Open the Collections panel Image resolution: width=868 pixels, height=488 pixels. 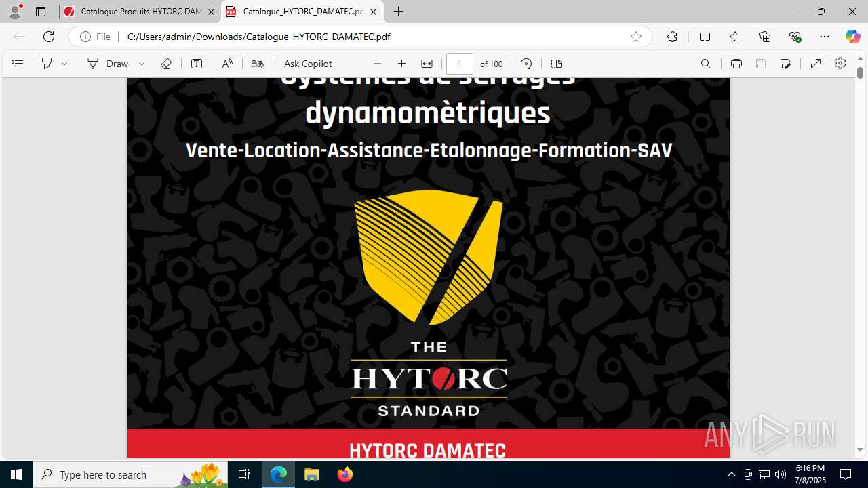pyautogui.click(x=765, y=37)
